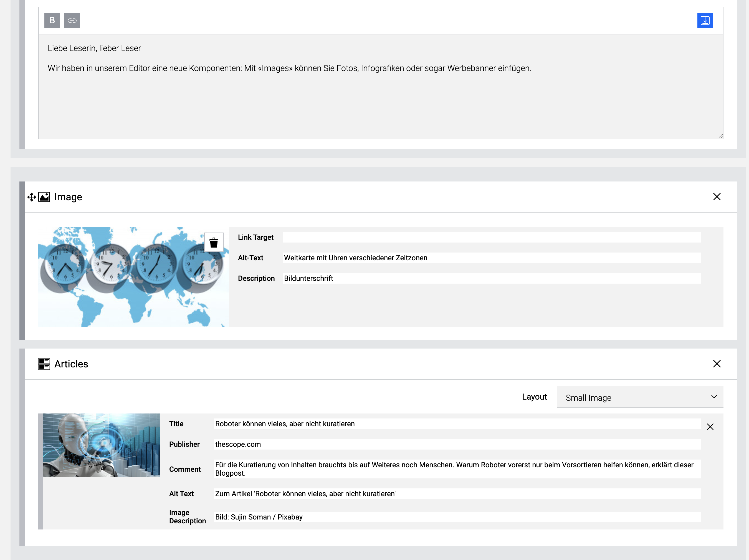The image size is (749, 560).
Task: Edit the article Title field
Action: coord(457,424)
